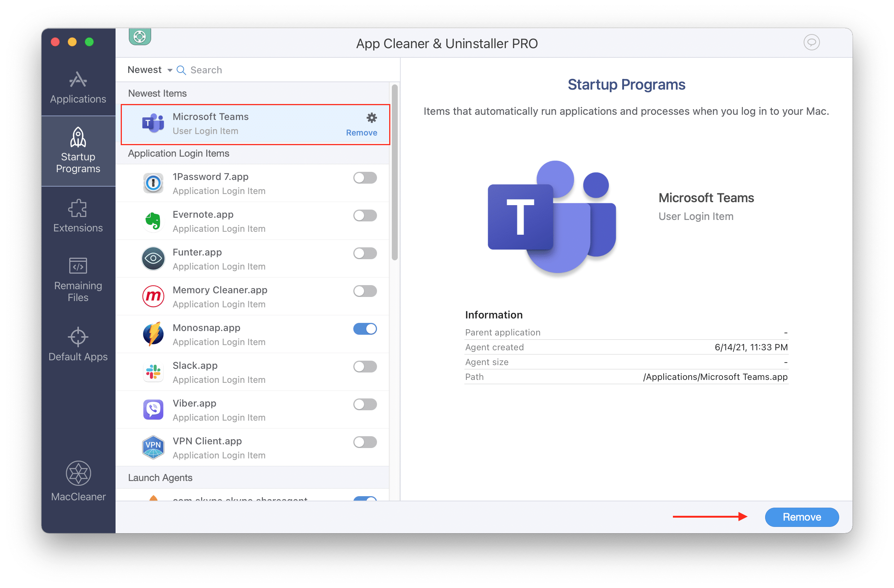Open the Remaining Files code icon
894x588 pixels.
[x=78, y=266]
